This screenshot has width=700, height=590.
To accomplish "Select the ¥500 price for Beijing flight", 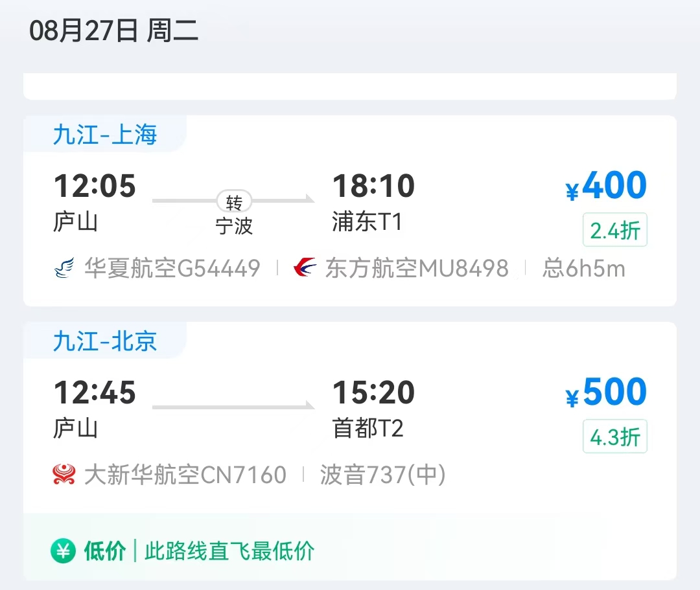I will [606, 392].
